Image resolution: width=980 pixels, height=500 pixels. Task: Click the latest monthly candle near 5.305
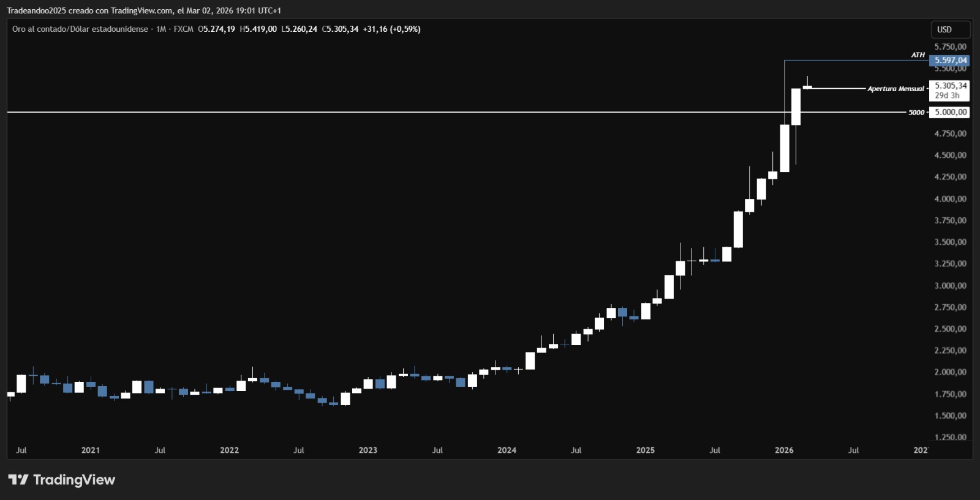click(x=807, y=88)
